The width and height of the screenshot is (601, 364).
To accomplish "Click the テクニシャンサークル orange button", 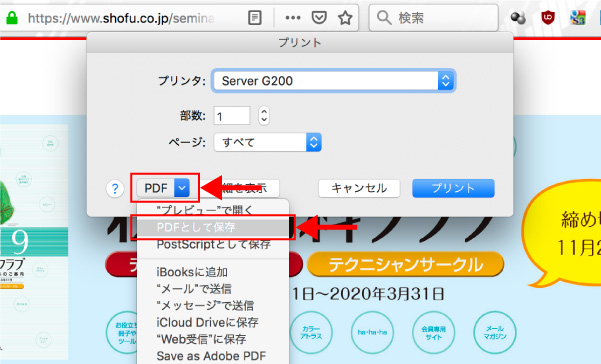I will point(405,264).
